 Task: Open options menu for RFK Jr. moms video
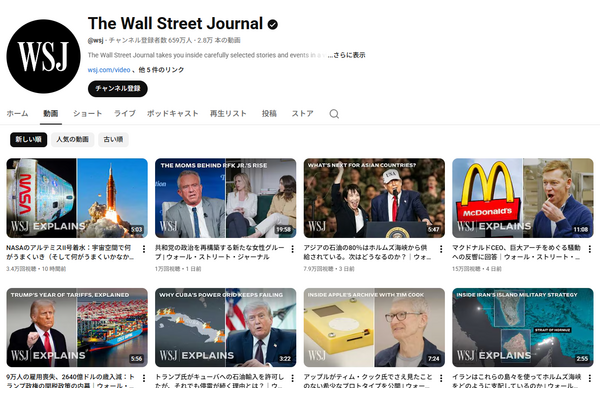pyautogui.click(x=292, y=249)
